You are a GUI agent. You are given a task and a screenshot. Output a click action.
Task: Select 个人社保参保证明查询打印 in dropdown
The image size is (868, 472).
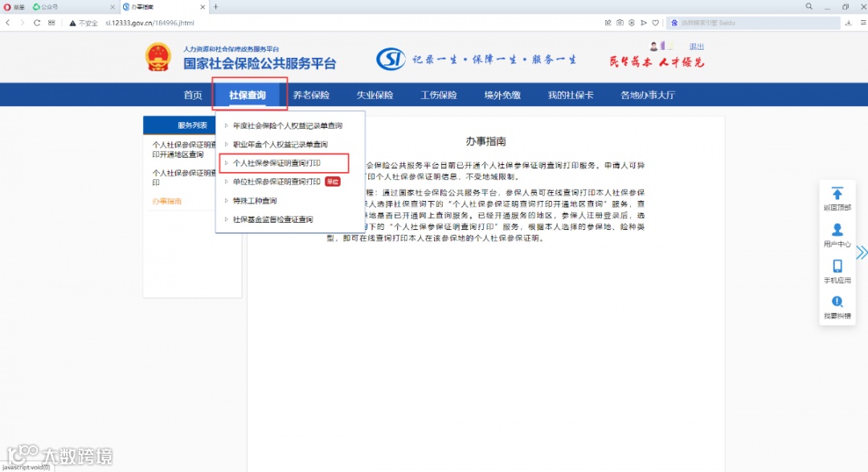tap(276, 163)
